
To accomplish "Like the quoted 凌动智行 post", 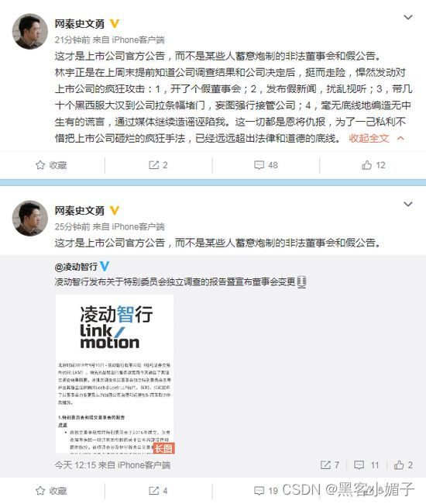I will tap(404, 464).
